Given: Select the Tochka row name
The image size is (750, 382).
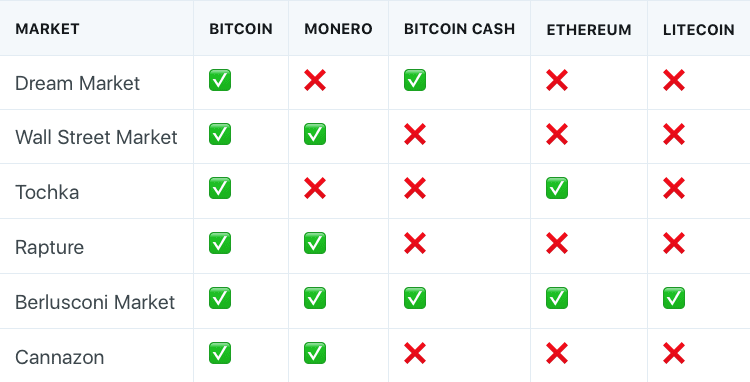Looking at the screenshot, I should click(47, 192).
